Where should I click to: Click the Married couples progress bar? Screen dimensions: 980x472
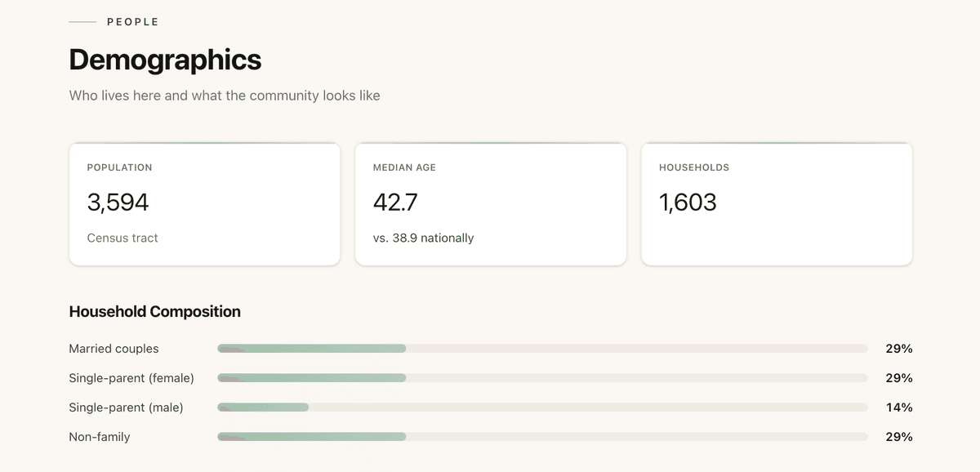pos(541,349)
